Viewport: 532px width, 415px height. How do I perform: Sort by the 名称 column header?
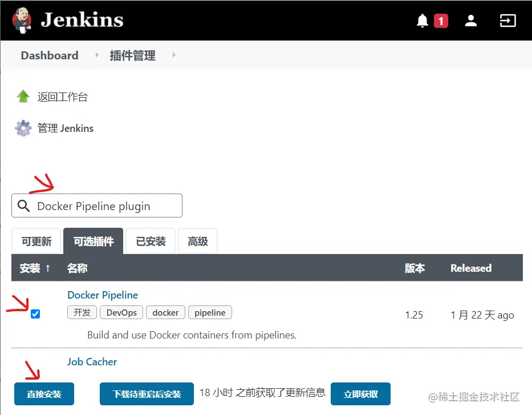click(x=77, y=268)
